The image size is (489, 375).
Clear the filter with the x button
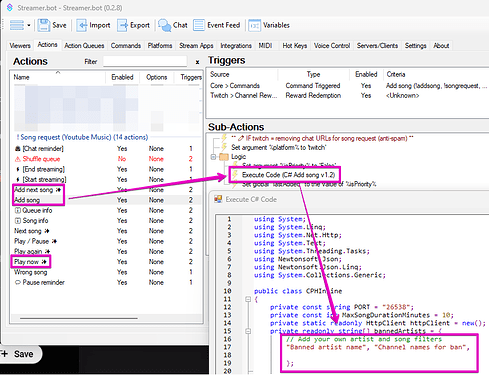[197, 62]
